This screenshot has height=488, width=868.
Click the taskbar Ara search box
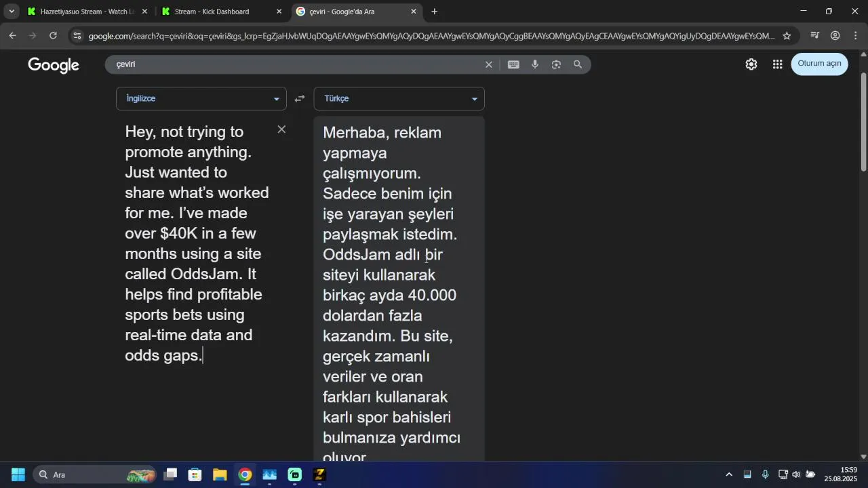(94, 474)
